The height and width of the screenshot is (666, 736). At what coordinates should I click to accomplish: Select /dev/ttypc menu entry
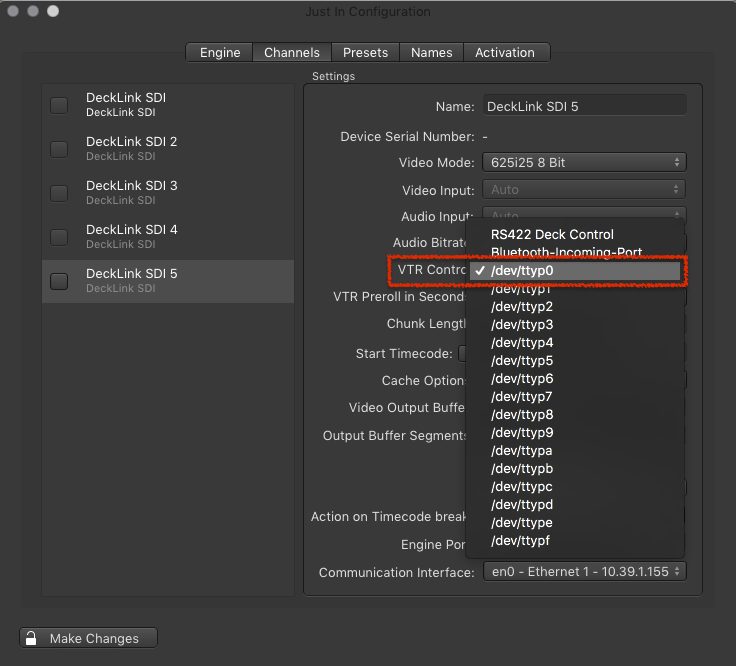pos(575,487)
